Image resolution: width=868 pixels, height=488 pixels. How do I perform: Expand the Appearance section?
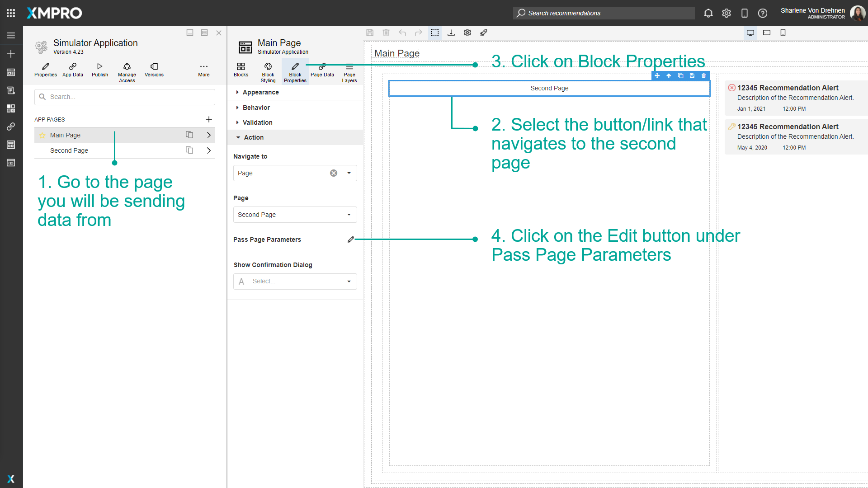coord(260,92)
